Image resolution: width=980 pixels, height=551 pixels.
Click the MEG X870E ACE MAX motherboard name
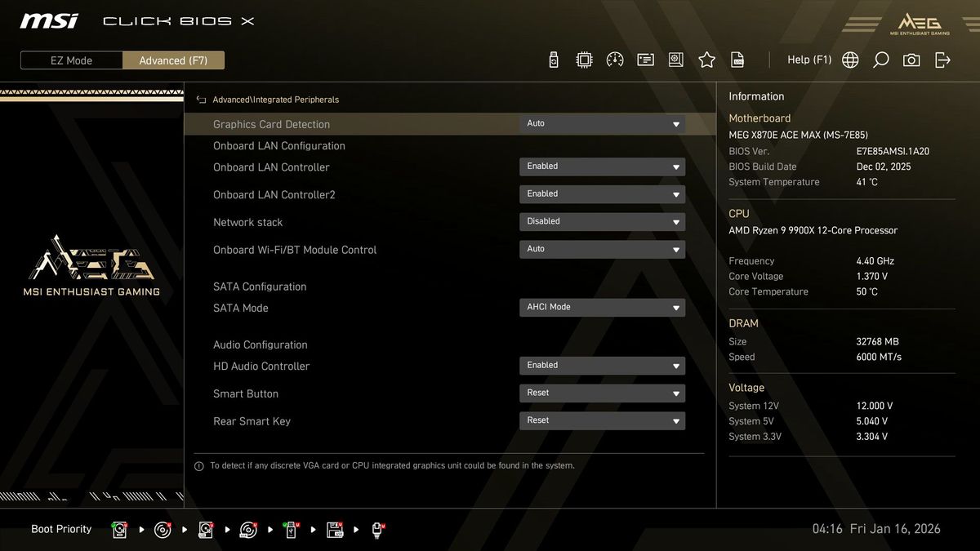(799, 135)
